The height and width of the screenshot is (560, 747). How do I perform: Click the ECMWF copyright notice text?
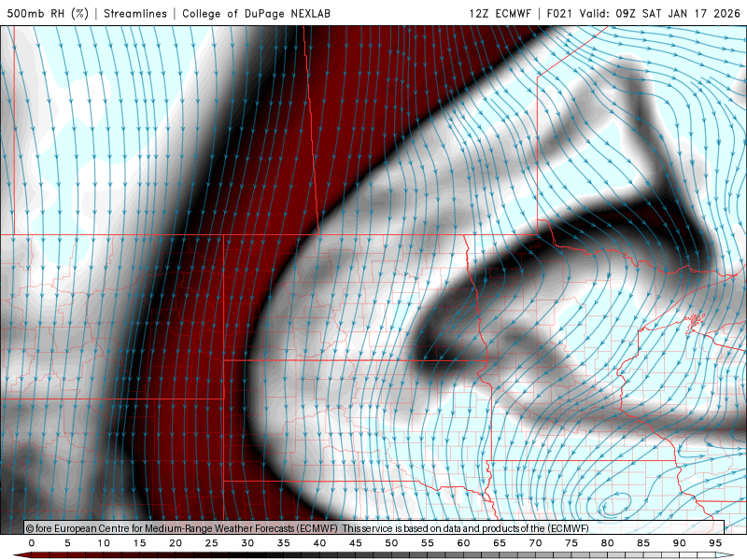click(x=307, y=528)
